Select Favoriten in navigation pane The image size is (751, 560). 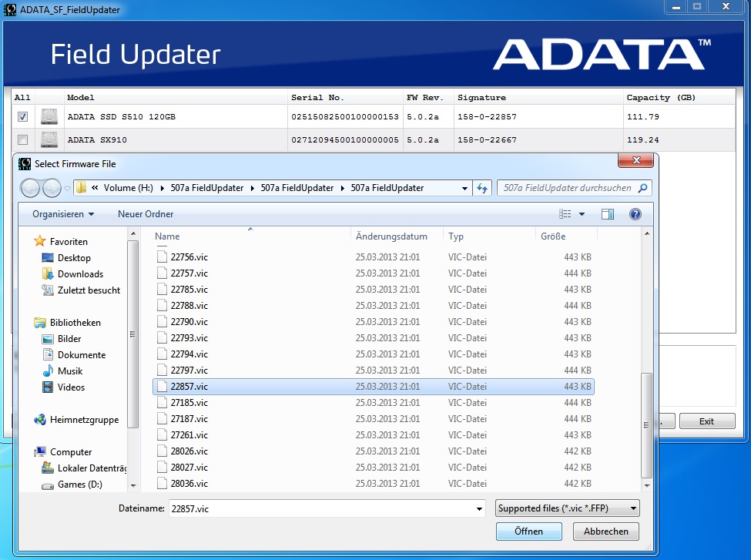tap(62, 241)
